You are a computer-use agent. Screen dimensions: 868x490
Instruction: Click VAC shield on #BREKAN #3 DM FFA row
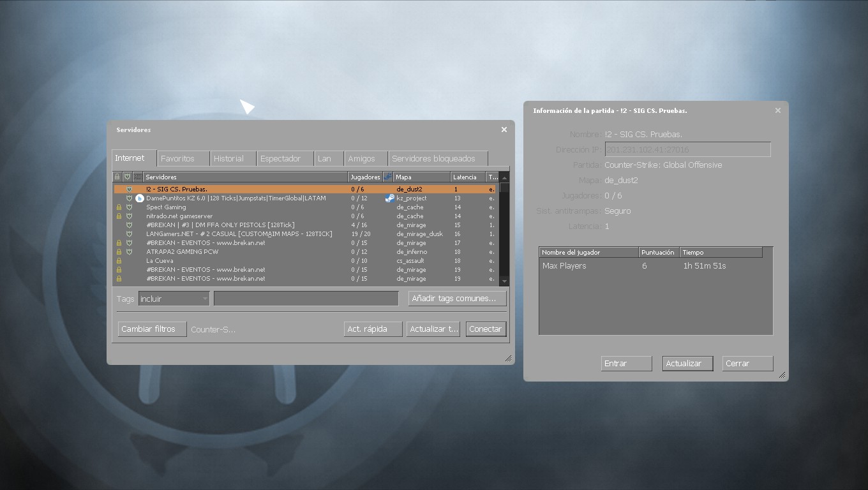tap(129, 225)
